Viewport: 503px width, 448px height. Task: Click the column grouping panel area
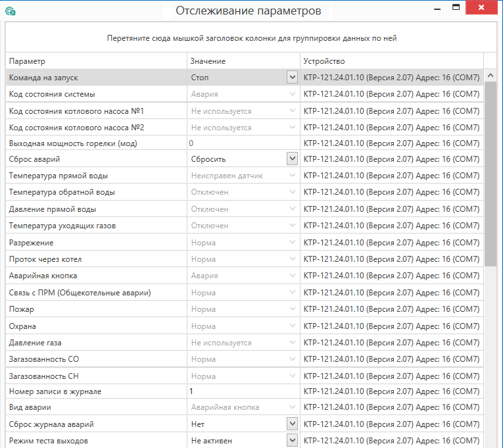point(251,38)
